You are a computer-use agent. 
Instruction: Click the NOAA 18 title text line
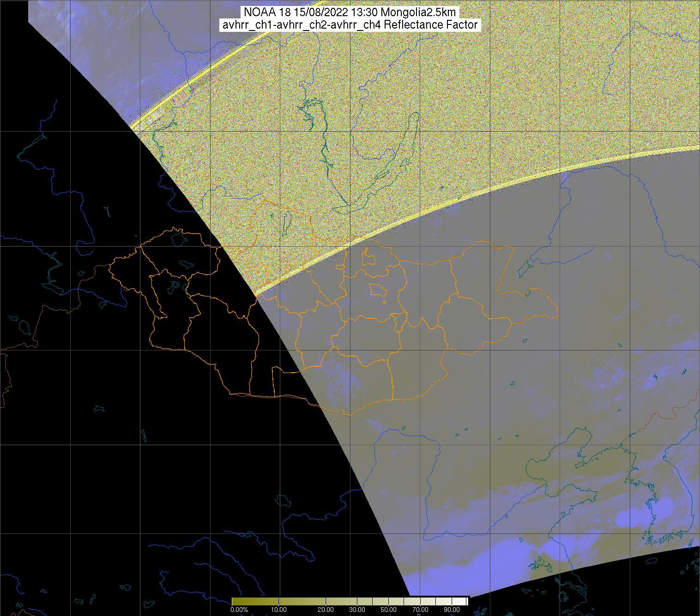[350, 12]
